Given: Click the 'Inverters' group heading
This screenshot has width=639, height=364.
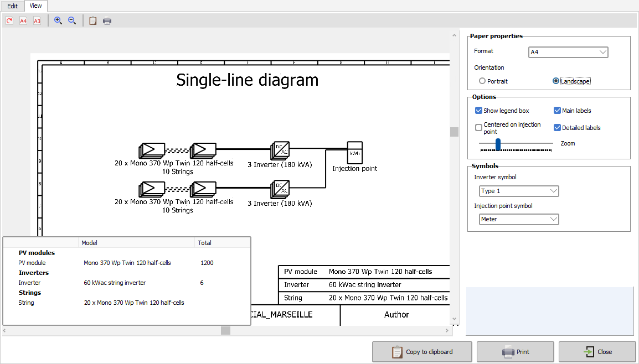Looking at the screenshot, I should [x=33, y=273].
